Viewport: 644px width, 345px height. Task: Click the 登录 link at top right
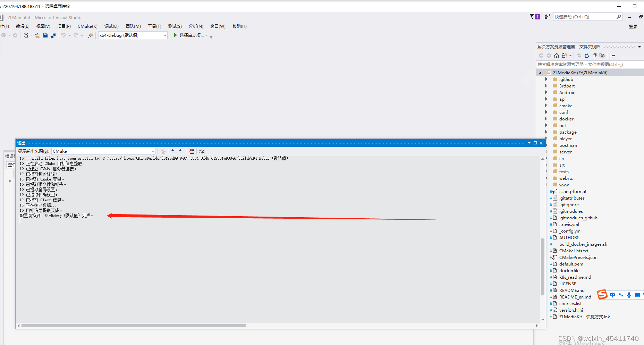click(x=633, y=26)
